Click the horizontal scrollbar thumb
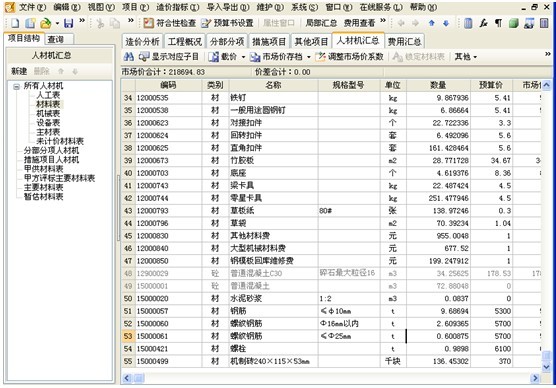 [x=139, y=378]
